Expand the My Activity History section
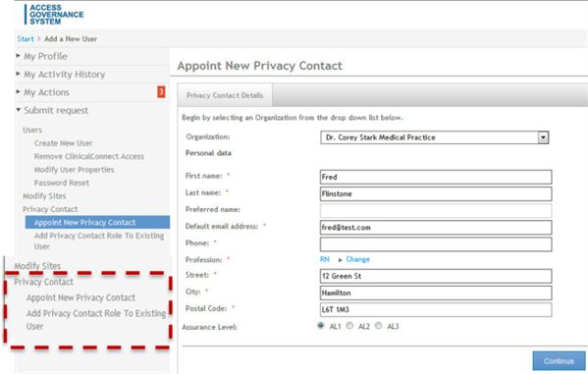This screenshot has width=588, height=374. click(64, 75)
